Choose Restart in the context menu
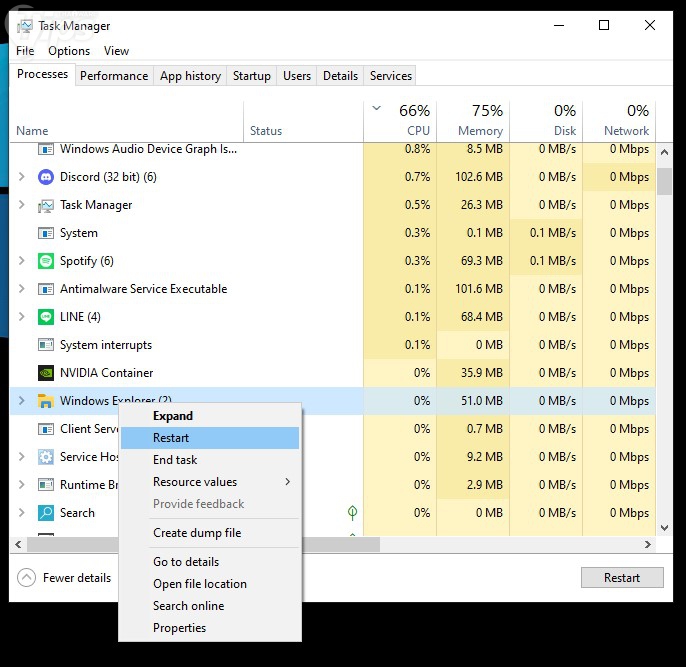686x667 pixels. coord(210,438)
